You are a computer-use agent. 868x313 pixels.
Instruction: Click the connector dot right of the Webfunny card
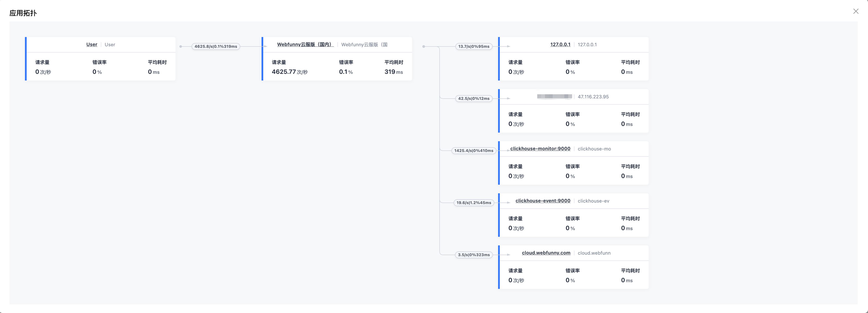[423, 46]
